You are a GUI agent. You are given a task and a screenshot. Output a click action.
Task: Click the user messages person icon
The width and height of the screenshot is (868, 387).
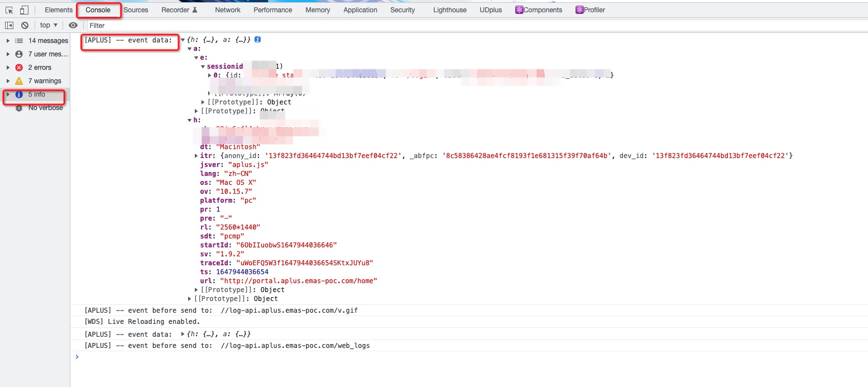[x=19, y=54]
